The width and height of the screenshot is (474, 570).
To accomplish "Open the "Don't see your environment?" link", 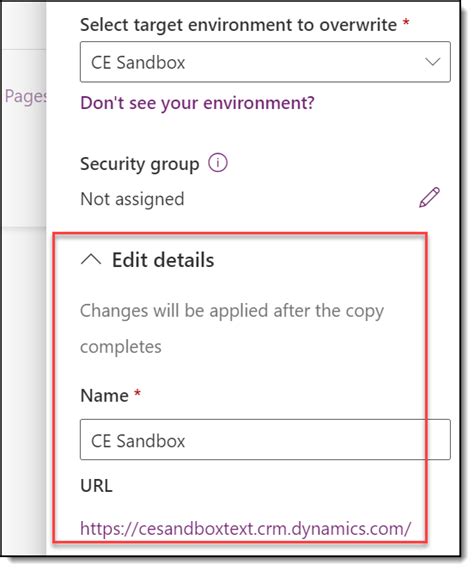I will [x=197, y=103].
